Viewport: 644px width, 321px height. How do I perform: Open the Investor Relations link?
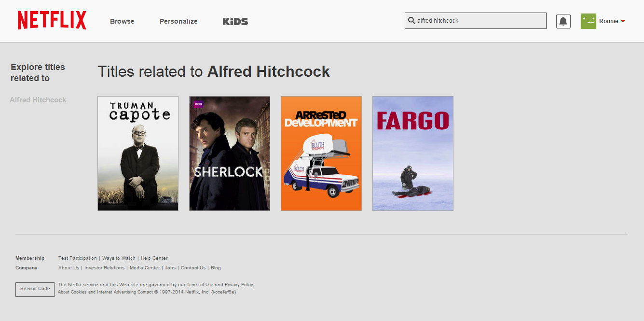click(104, 268)
